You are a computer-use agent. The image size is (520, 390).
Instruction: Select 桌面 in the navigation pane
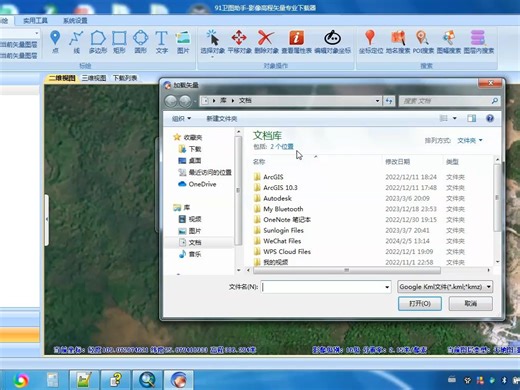(190, 161)
